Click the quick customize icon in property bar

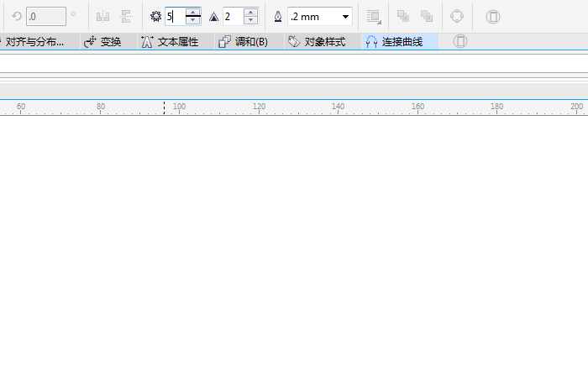pos(493,16)
